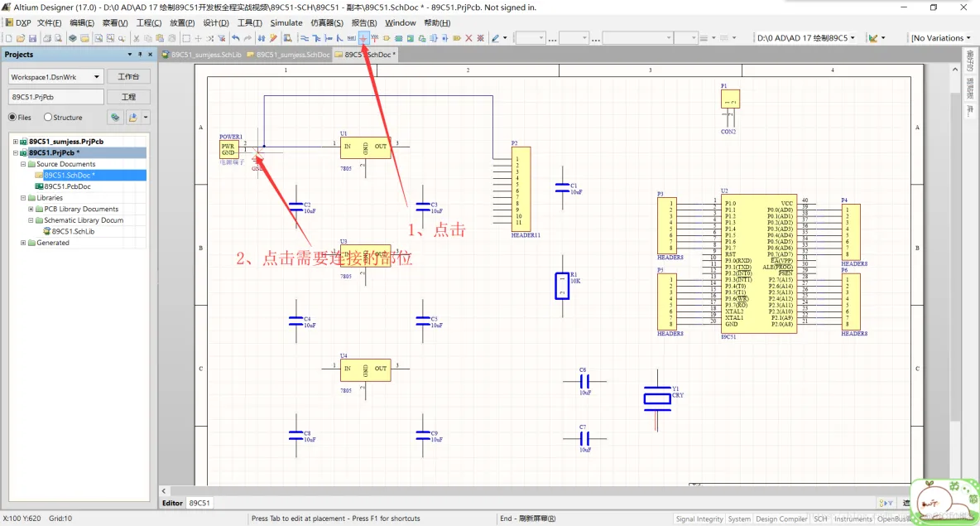
Task: Redo the undone action
Action: coord(247,38)
